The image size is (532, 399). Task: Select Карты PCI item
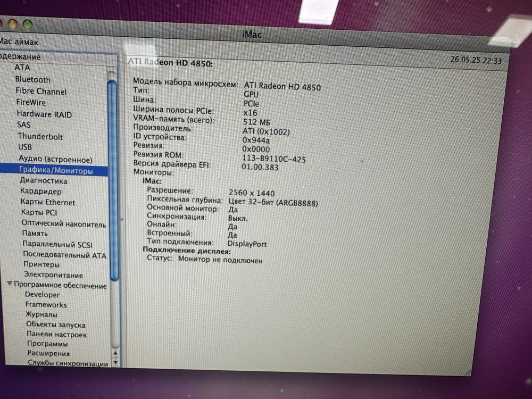(39, 212)
